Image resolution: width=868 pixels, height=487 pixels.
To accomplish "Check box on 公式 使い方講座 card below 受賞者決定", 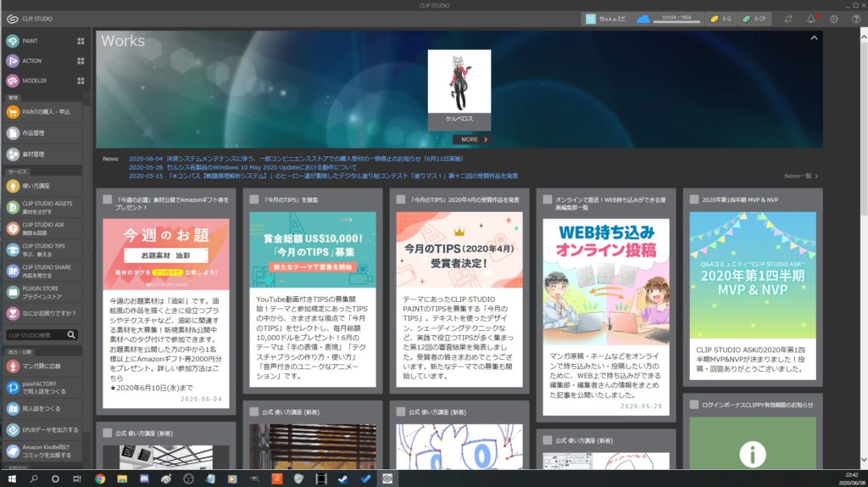I will (x=401, y=411).
